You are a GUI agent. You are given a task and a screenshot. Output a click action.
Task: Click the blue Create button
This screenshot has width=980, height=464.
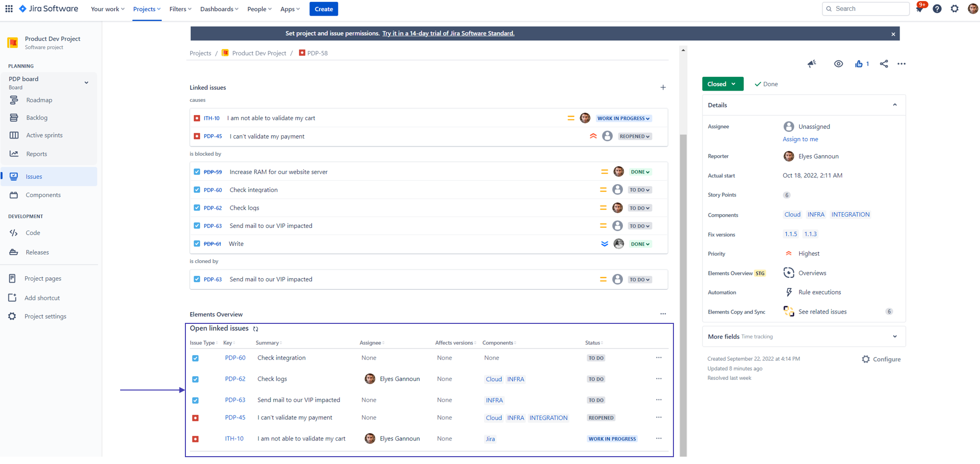point(323,9)
